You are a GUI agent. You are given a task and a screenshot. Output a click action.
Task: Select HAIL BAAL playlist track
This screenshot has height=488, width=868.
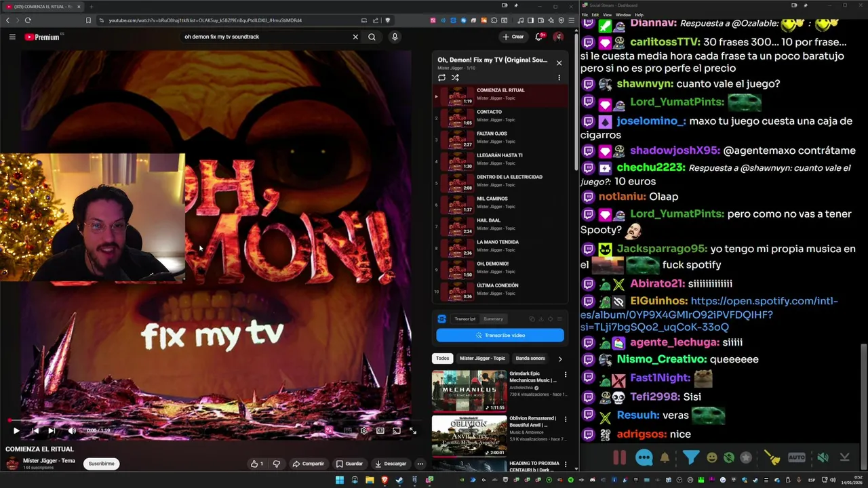500,226
